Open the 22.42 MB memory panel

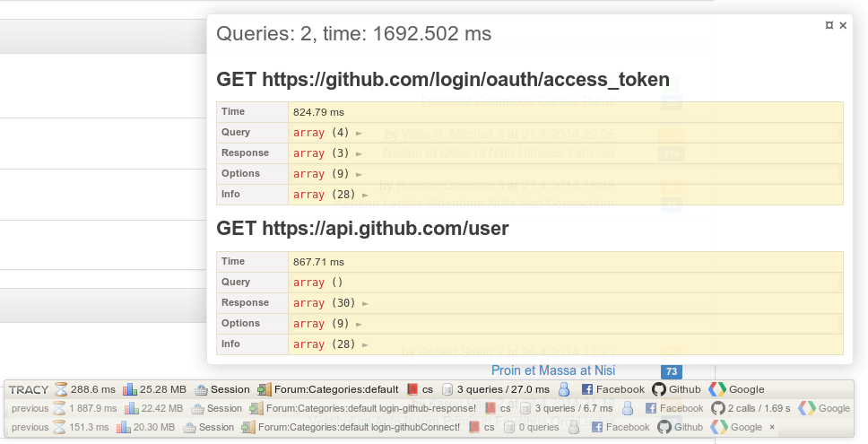(154, 408)
